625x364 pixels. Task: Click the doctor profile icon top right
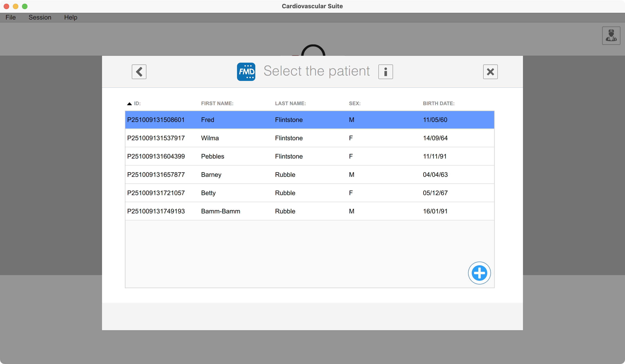(611, 35)
